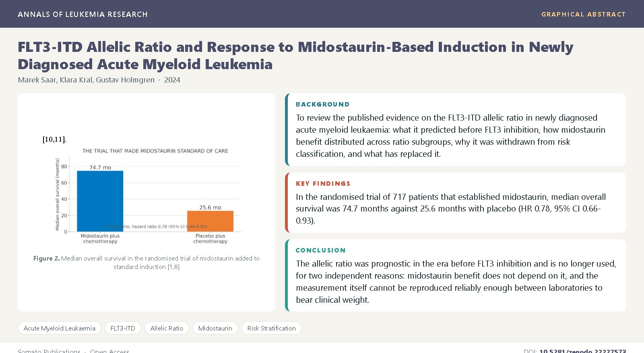Click the blue Midostaurin bar in chart

[x=100, y=201]
